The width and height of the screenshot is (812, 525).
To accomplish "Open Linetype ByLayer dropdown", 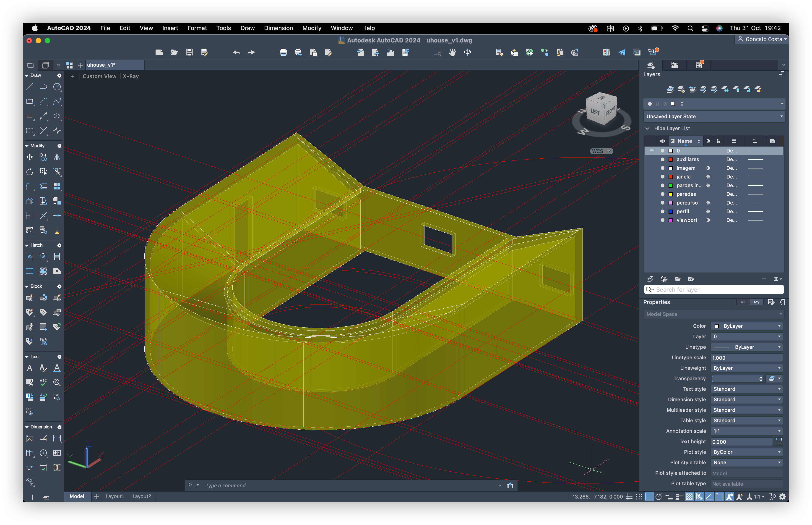I will 747,347.
